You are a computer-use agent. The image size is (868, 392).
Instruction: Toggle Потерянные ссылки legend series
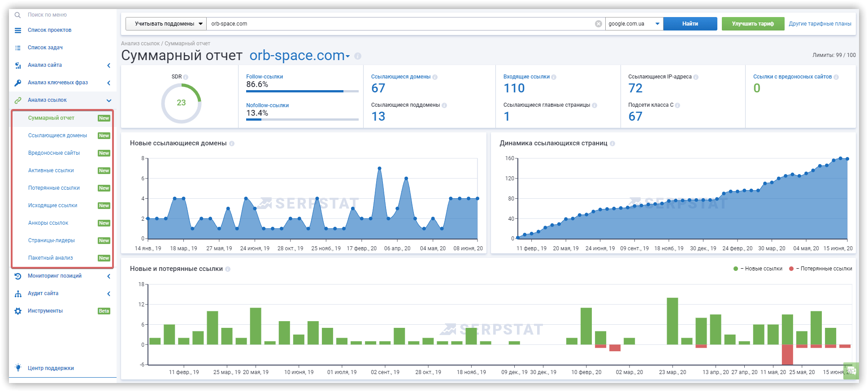click(820, 269)
